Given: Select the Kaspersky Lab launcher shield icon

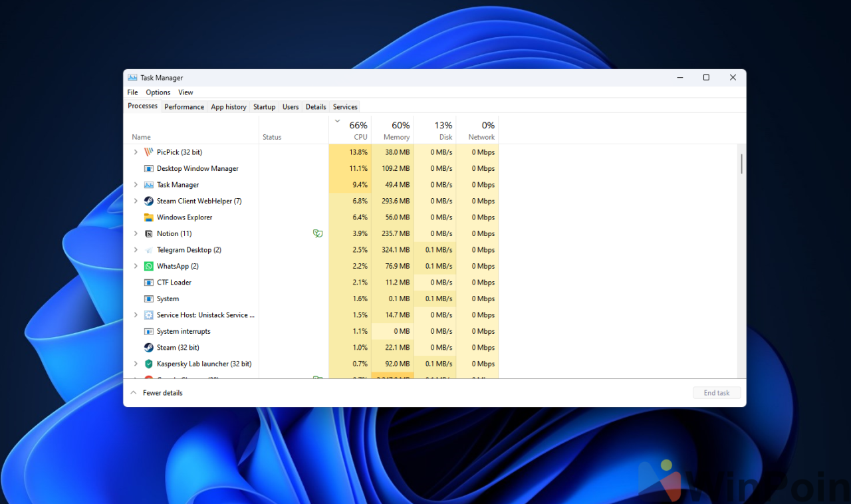Looking at the screenshot, I should (148, 364).
